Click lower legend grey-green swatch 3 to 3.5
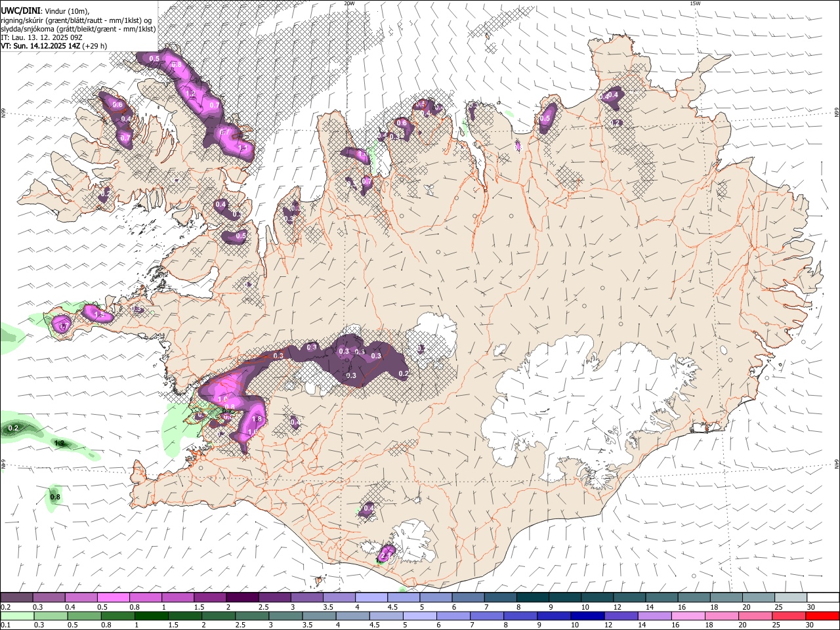This screenshot has height=630, width=840. click(x=285, y=616)
